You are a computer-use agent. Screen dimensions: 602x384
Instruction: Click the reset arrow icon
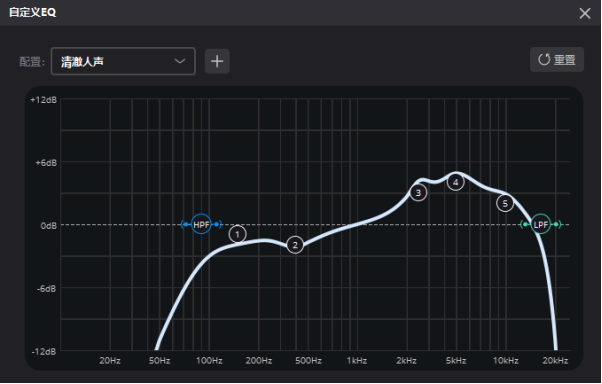point(544,60)
